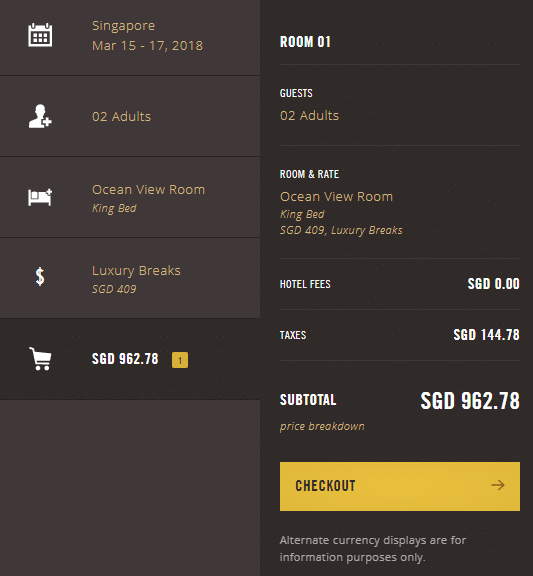
Task: Select the Ocean View Room step
Action: [x=130, y=197]
